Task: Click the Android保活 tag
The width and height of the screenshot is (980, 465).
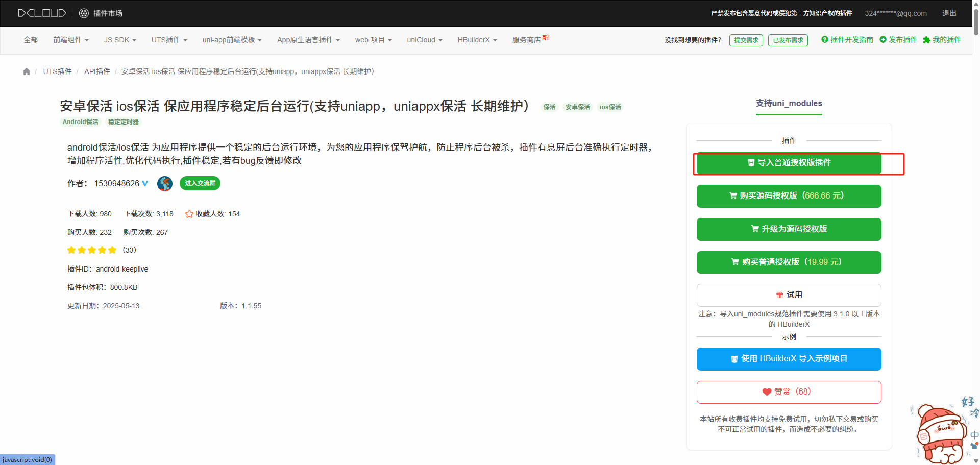Action: [81, 122]
